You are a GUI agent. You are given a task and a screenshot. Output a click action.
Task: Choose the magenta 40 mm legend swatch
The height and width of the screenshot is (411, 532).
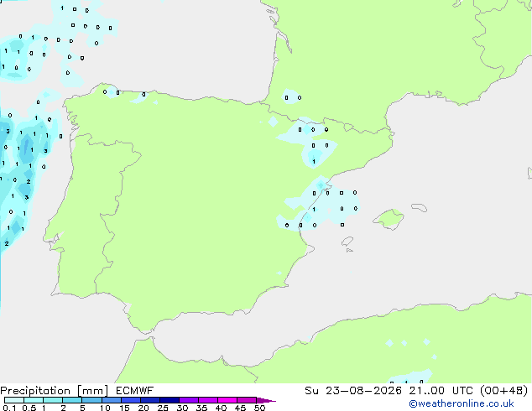click(x=227, y=400)
